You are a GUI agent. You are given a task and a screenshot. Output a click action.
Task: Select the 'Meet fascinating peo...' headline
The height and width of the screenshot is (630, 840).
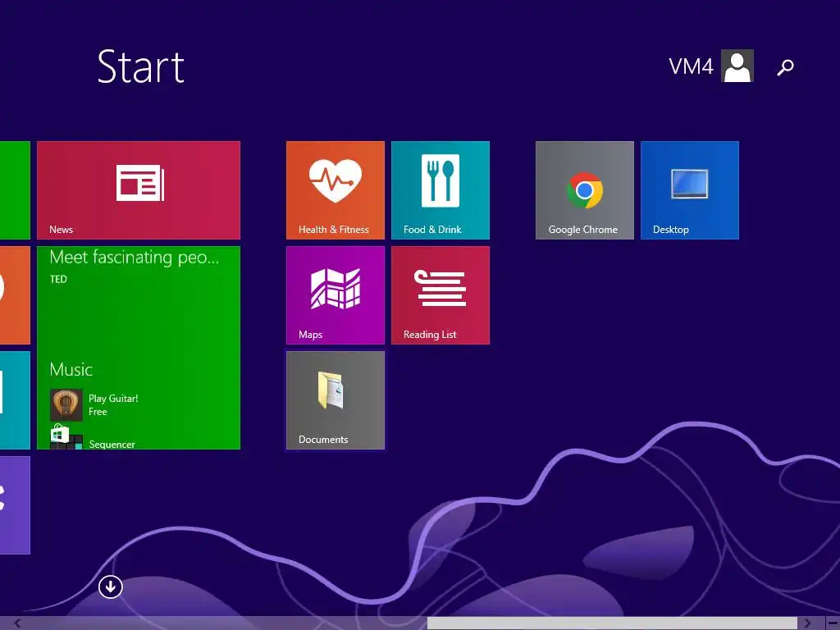coord(134,258)
